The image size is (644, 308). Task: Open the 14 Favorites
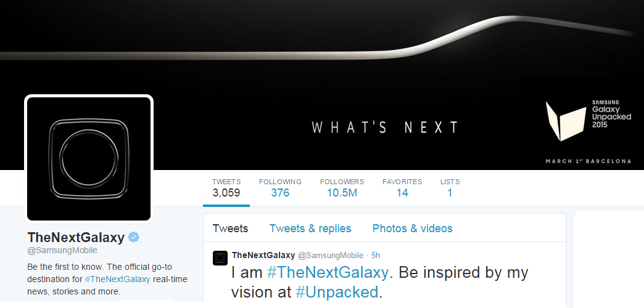(402, 188)
